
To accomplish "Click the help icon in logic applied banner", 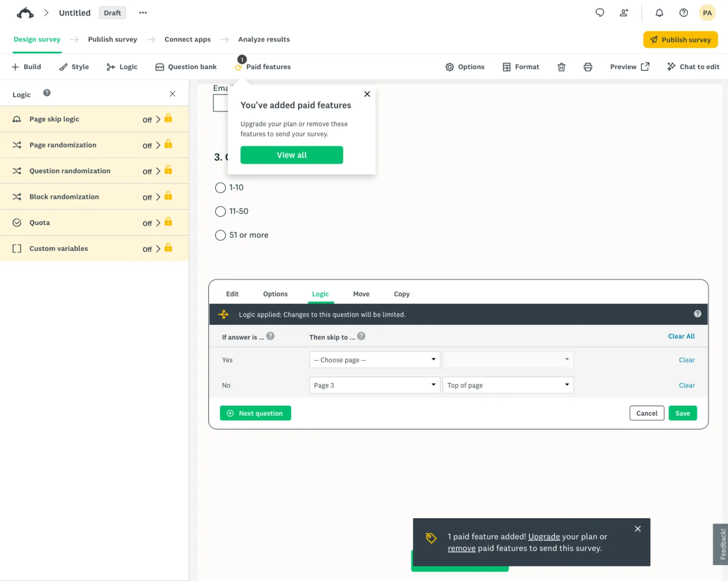I will 698,314.
